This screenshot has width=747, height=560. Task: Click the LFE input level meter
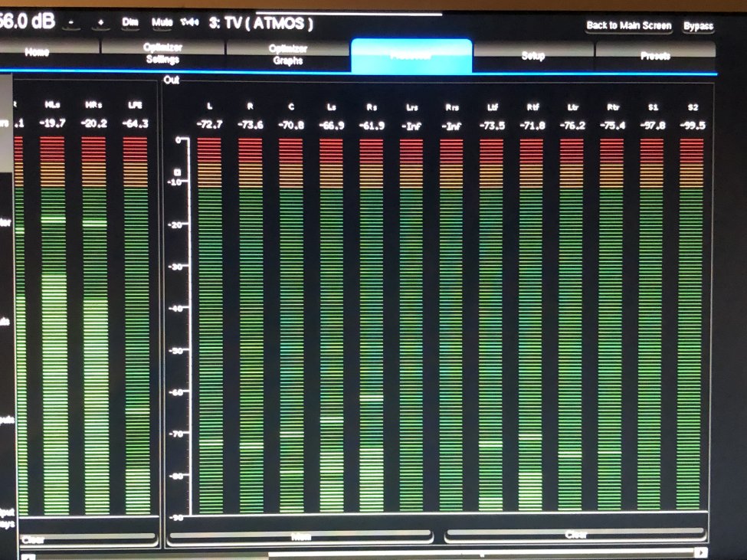pos(136,326)
